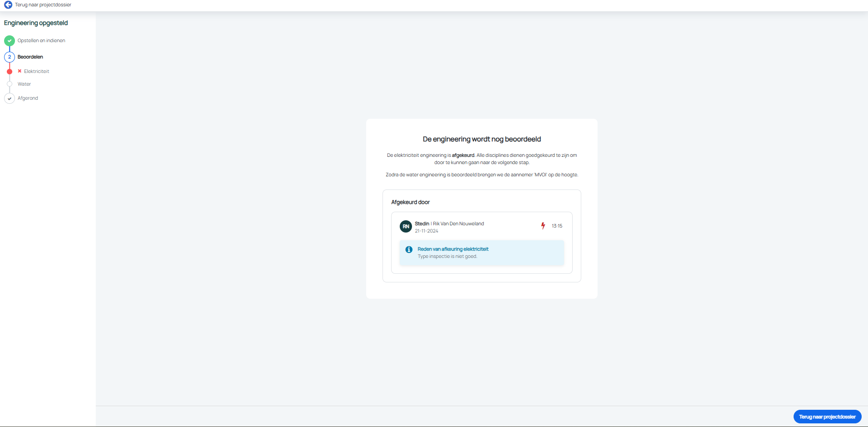Click the back arrow icon at top left
Viewport: 868px width, 427px height.
click(8, 5)
